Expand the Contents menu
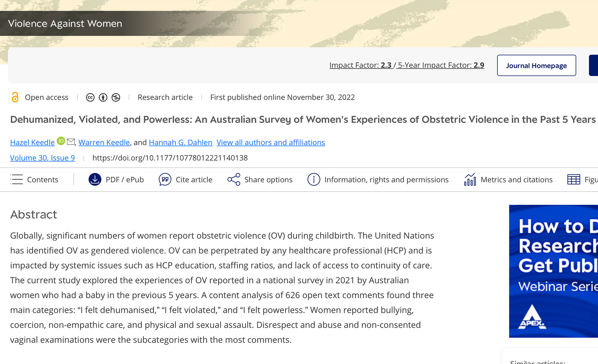This screenshot has height=364, width=598. pyautogui.click(x=34, y=180)
